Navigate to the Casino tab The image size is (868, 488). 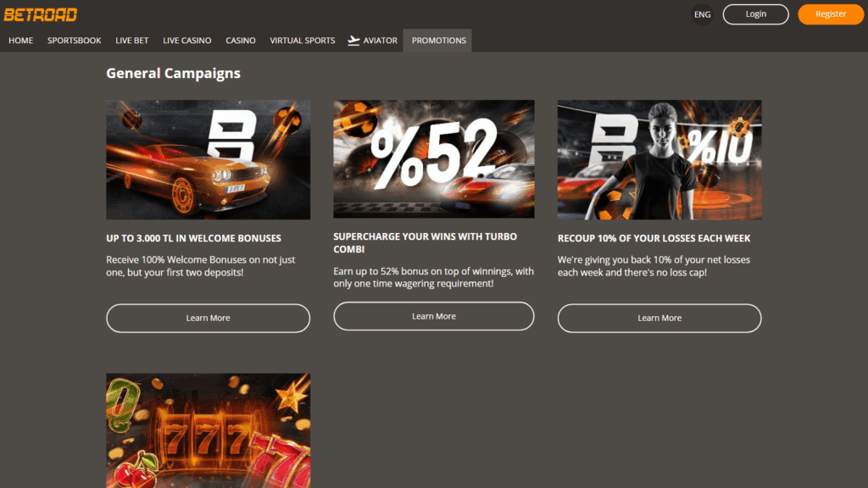241,41
